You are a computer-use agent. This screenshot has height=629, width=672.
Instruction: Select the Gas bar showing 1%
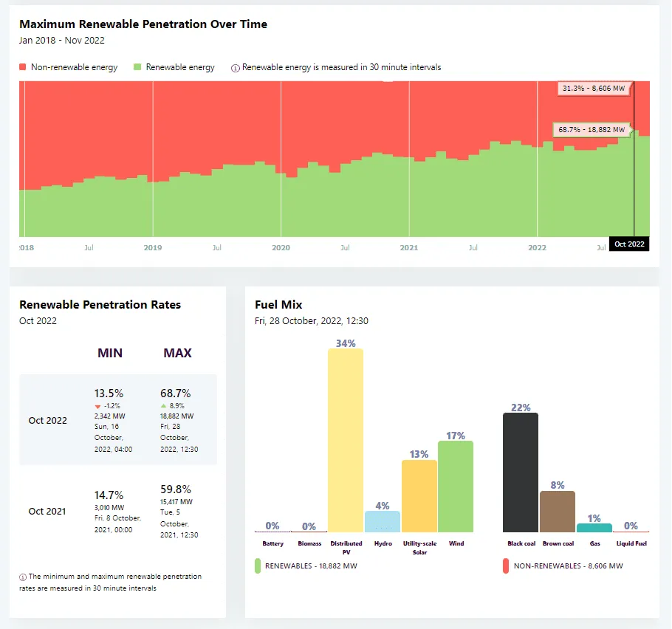(594, 527)
